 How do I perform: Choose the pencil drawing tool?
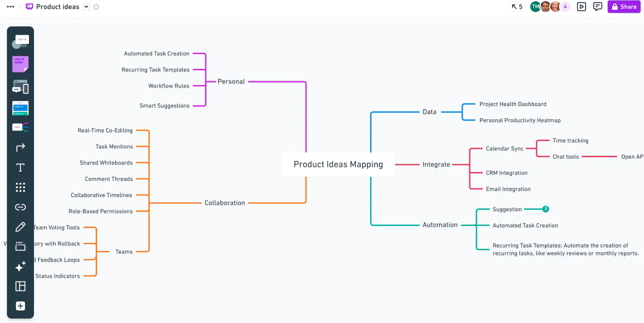[20, 227]
